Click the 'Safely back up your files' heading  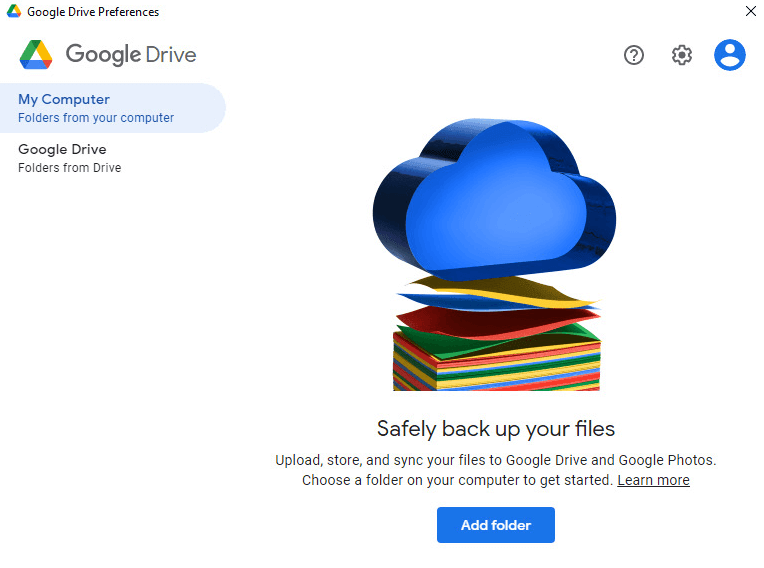click(x=496, y=429)
